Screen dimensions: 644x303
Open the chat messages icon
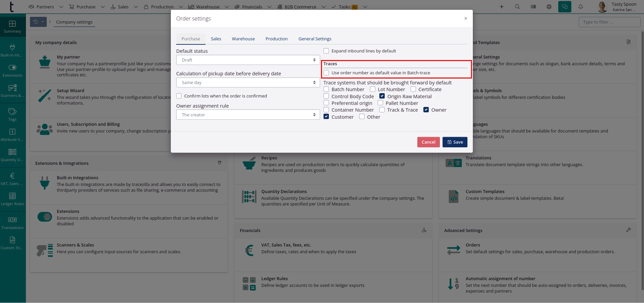(x=565, y=7)
